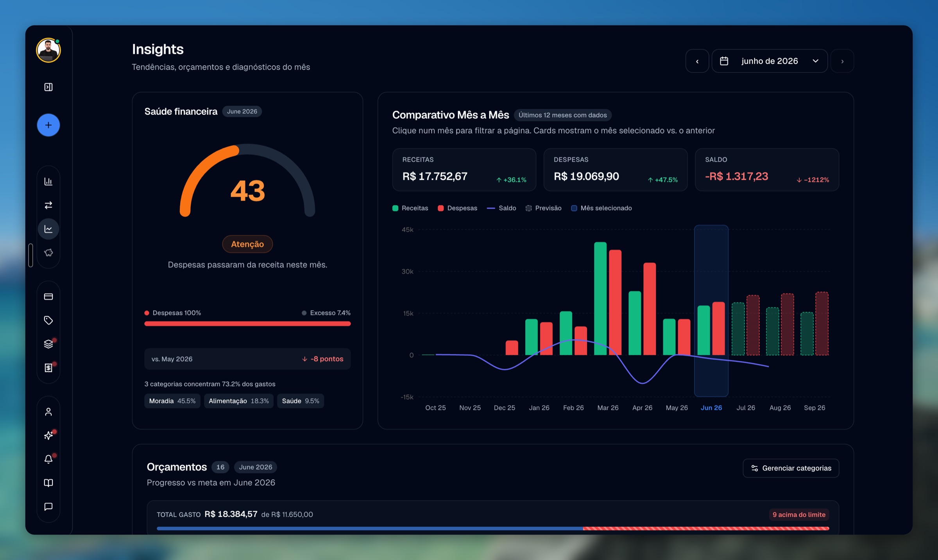Select Apr 26 month label

[642, 408]
